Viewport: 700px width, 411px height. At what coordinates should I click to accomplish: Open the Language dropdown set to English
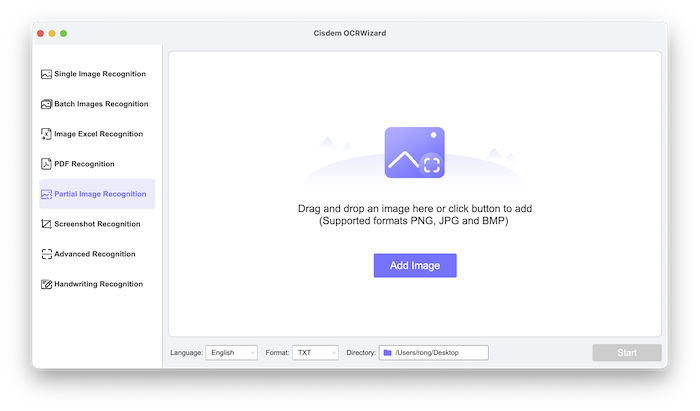click(231, 353)
